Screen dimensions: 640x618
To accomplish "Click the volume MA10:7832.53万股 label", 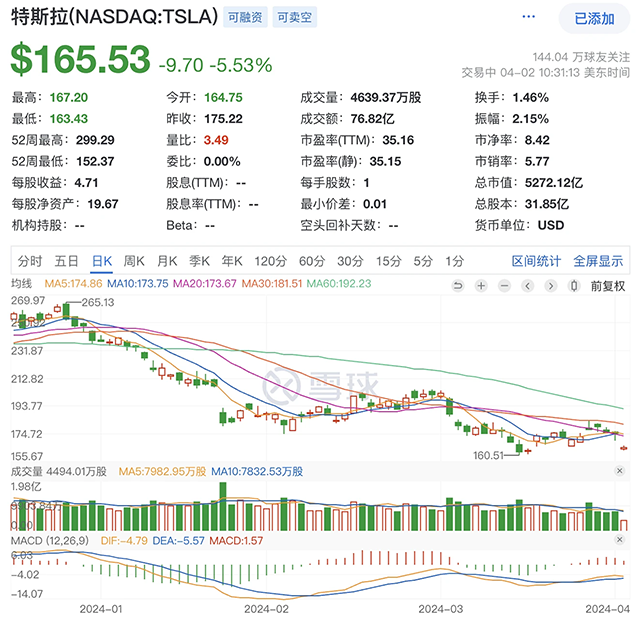I will click(x=257, y=471).
